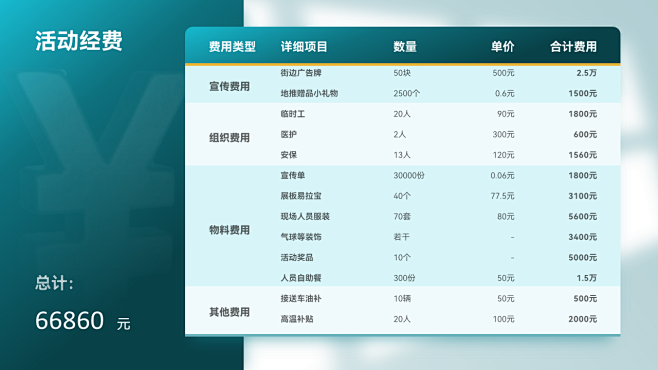Select the 2500个 quantity cell
The width and height of the screenshot is (658, 370).
click(406, 94)
